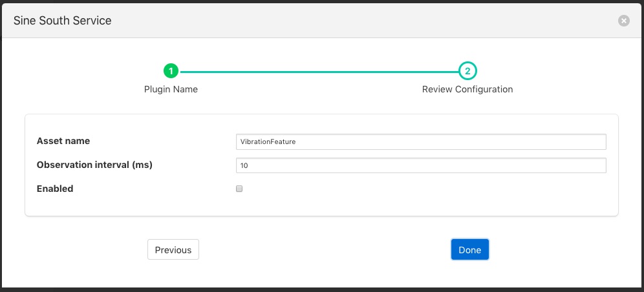Click empty footer space between Previous and Done
This screenshot has height=292, width=644.
click(x=323, y=250)
